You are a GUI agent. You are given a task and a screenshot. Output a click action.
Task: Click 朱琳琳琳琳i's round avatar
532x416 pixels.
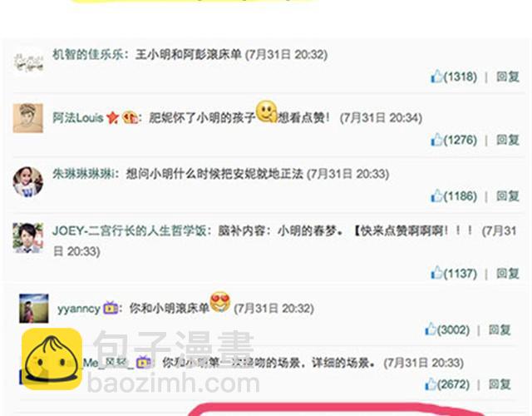[x=27, y=181]
